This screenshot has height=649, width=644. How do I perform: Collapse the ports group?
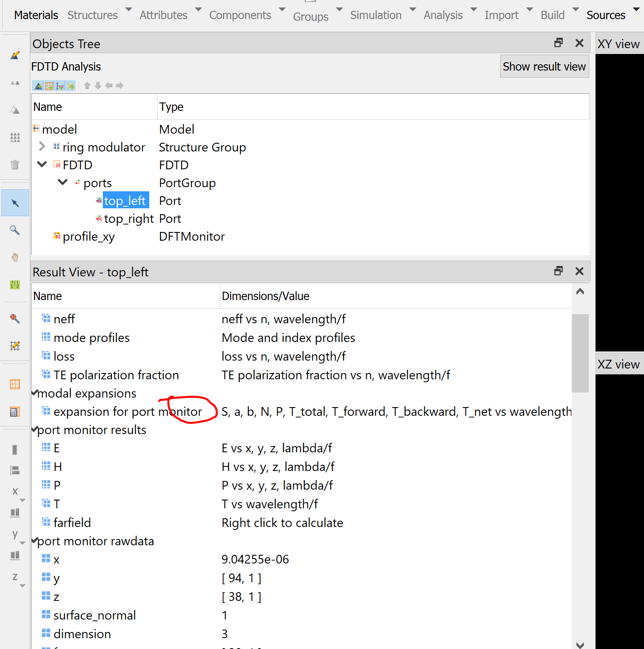[x=63, y=182]
